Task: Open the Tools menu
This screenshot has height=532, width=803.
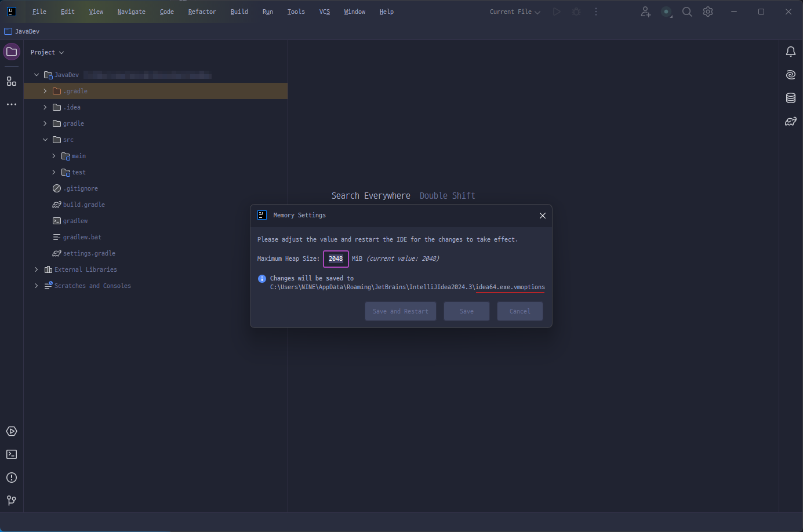Action: [296, 12]
